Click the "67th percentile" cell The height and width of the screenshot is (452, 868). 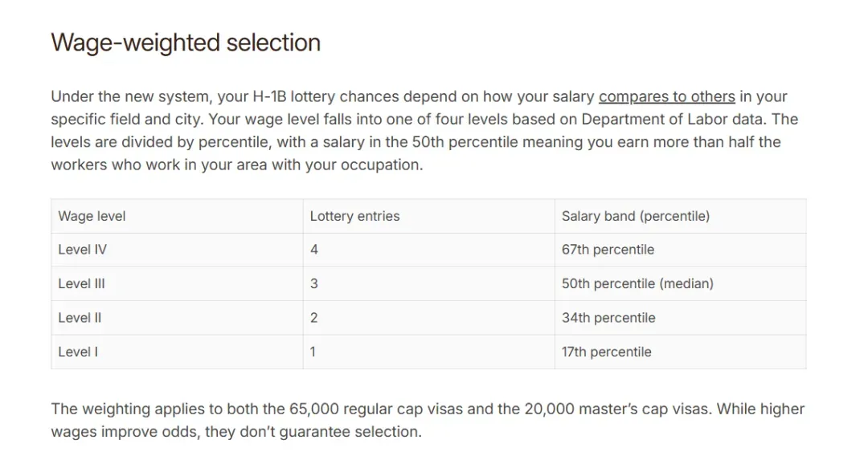tap(608, 250)
